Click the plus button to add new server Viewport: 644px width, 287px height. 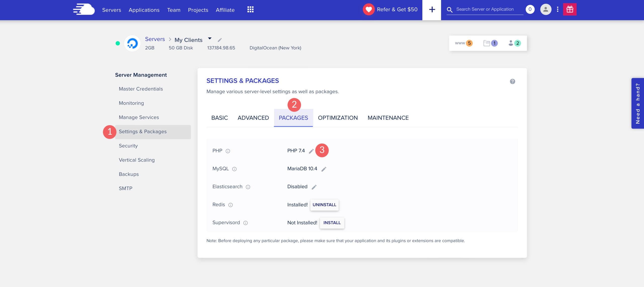click(x=432, y=10)
